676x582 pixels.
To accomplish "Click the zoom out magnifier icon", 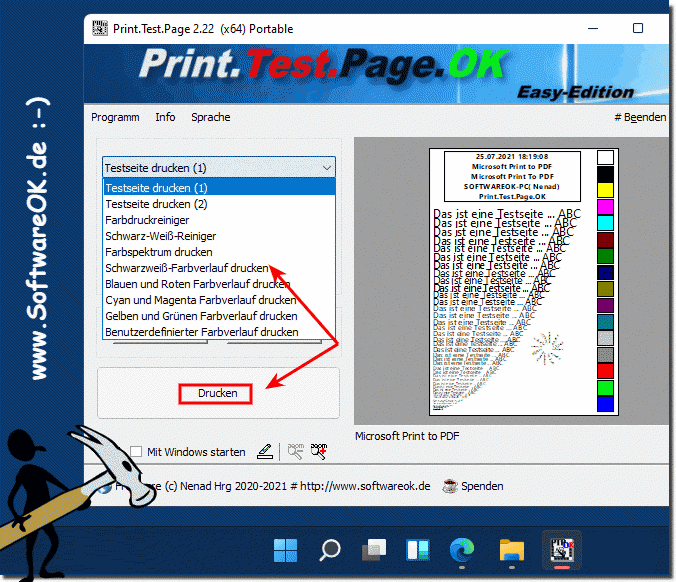I will [296, 451].
